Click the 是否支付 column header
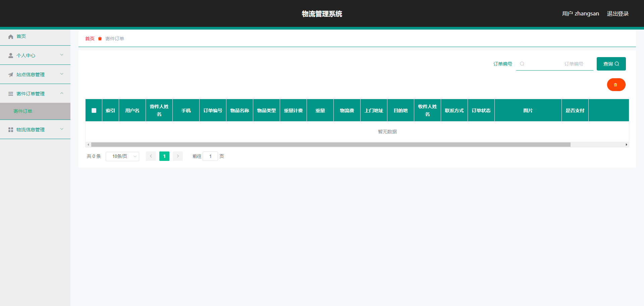 [x=575, y=111]
